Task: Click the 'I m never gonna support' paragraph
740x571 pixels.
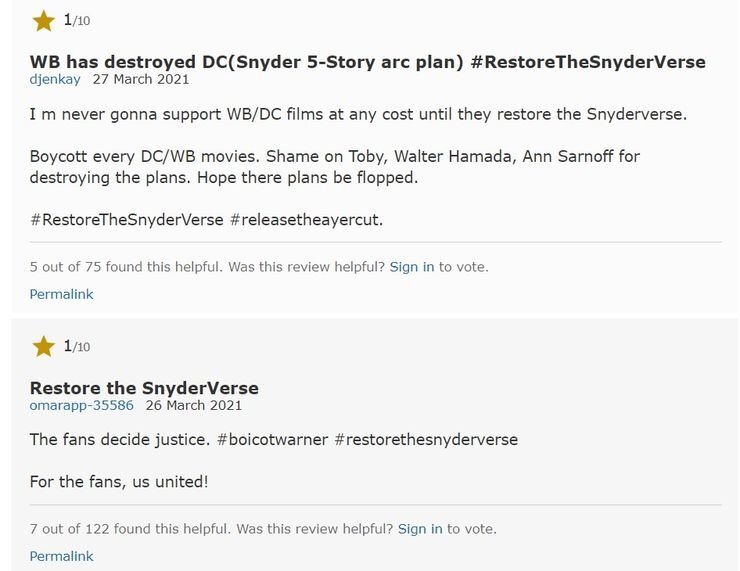Action: tap(358, 114)
